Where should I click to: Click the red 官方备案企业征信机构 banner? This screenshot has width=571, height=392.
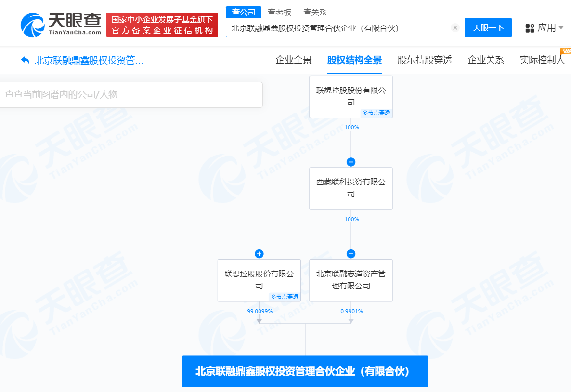click(162, 25)
